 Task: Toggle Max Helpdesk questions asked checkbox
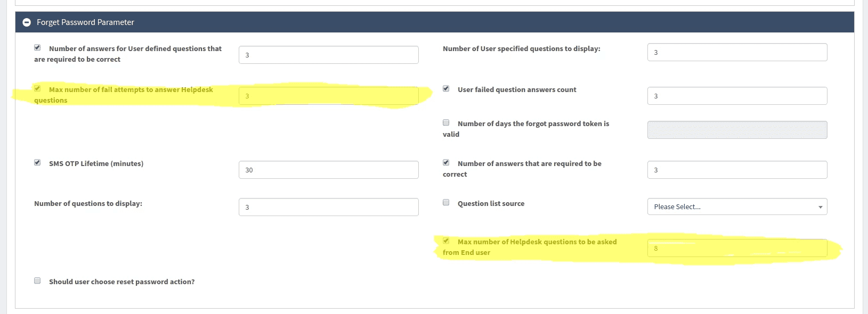pos(446,241)
